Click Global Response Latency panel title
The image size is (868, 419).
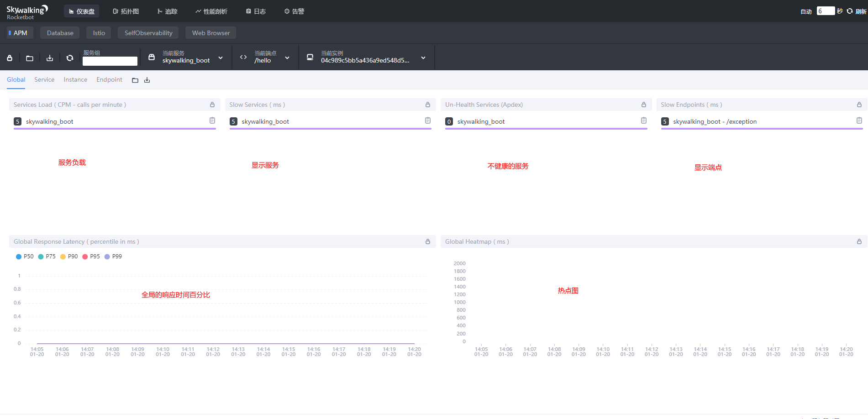click(76, 241)
